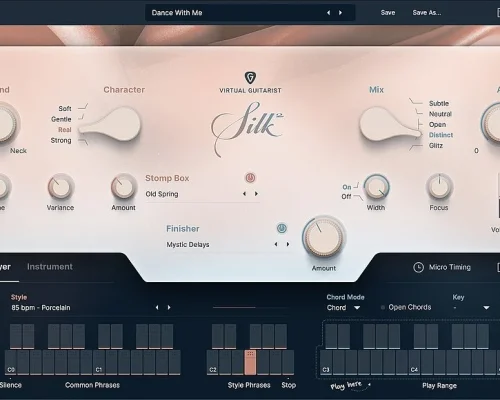Click the Focus knob
This screenshot has height=400, width=500.
pyautogui.click(x=439, y=187)
